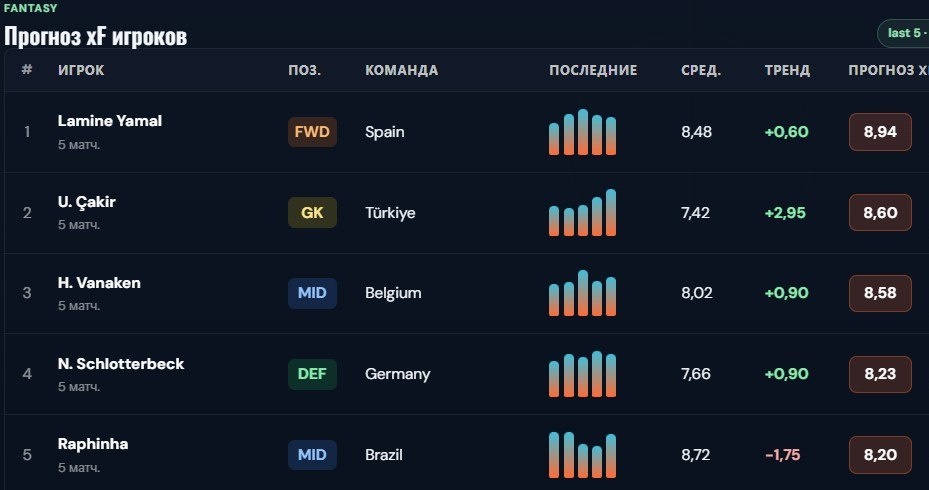This screenshot has width=929, height=490.
Task: Click the 8,60 forecast badge for Çakir
Action: 880,213
